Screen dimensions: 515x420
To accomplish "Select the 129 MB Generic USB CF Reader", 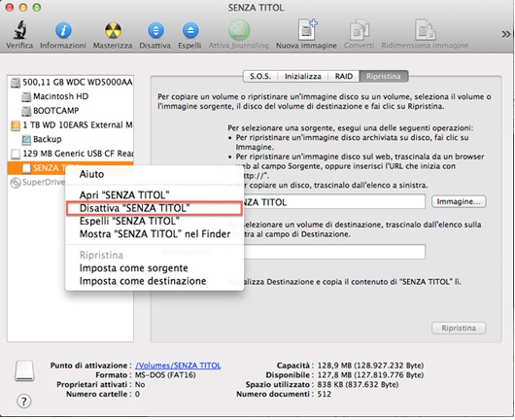I will click(70, 154).
